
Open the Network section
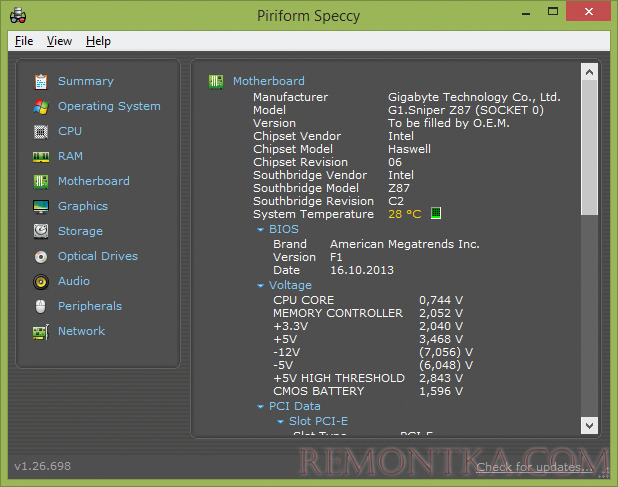[81, 331]
